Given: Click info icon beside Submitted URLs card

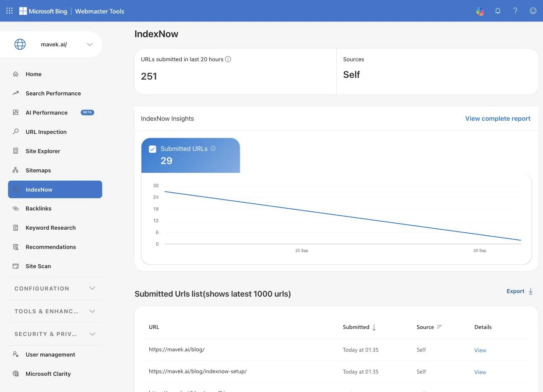Looking at the screenshot, I should coord(213,148).
